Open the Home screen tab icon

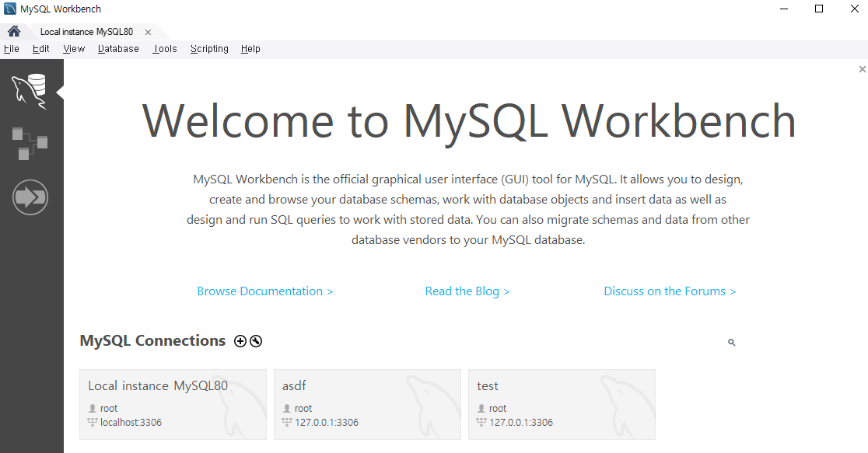tap(15, 32)
